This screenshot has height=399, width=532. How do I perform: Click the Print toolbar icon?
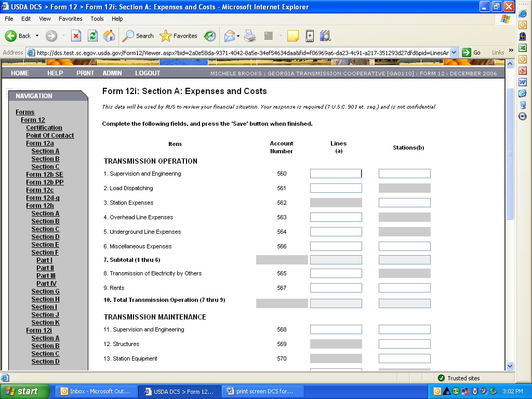pos(250,36)
